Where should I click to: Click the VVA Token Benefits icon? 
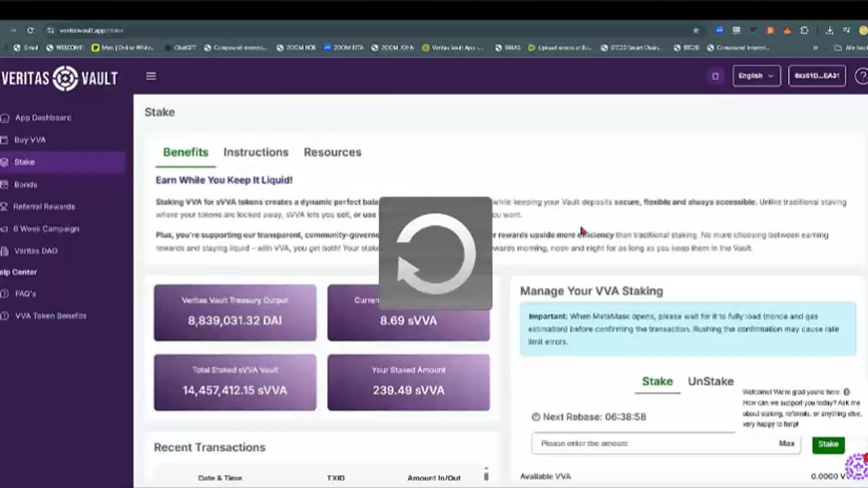pyautogui.click(x=5, y=316)
